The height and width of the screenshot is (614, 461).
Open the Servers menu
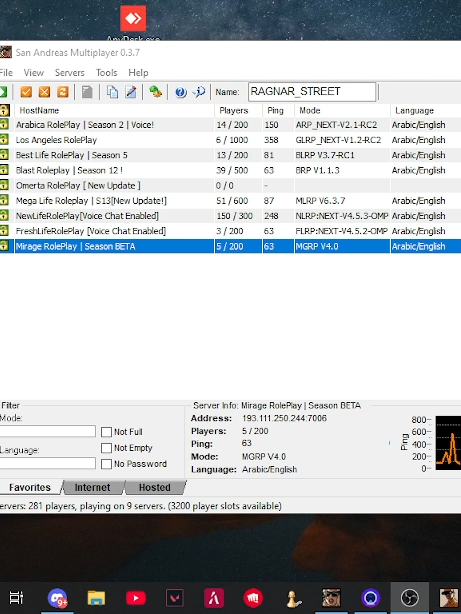pyautogui.click(x=69, y=72)
